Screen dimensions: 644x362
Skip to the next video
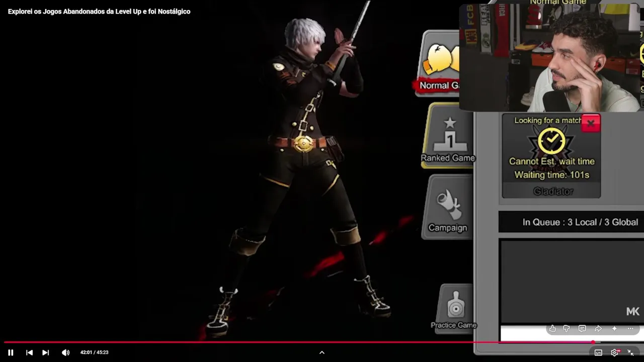[45, 352]
